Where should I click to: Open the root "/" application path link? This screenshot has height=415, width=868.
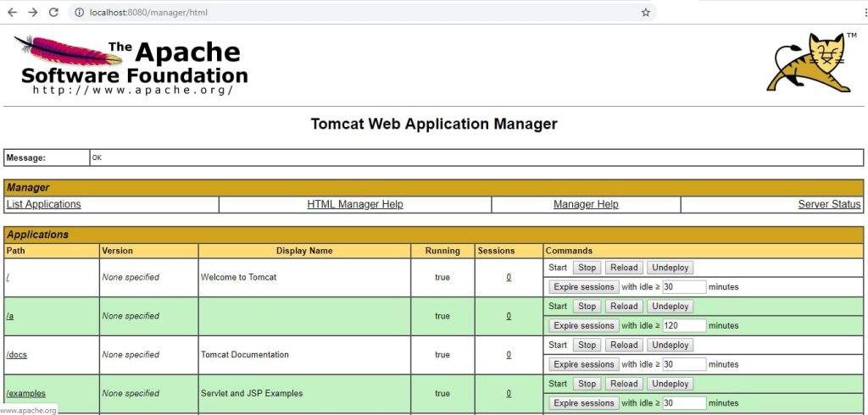click(x=8, y=277)
